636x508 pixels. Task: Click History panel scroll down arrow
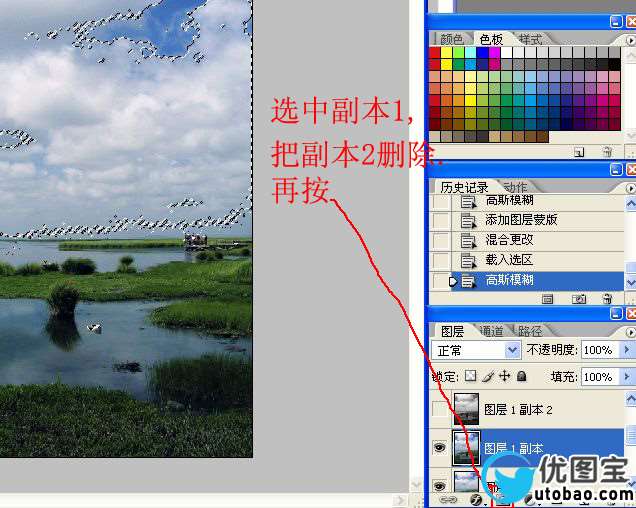click(631, 282)
